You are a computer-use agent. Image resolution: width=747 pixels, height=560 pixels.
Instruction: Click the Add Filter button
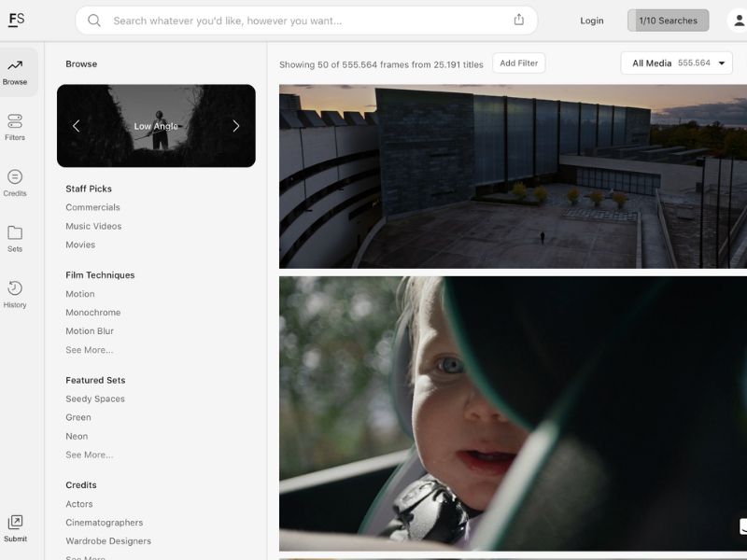tap(518, 63)
